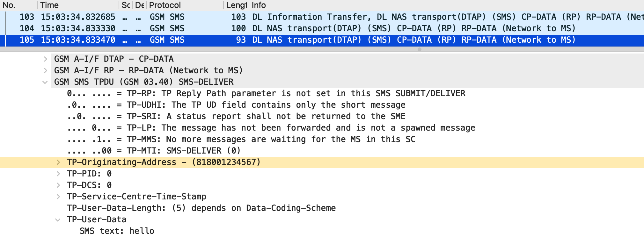The width and height of the screenshot is (644, 237).
Task: Select the TP-MMS field line
Action: click(x=241, y=140)
